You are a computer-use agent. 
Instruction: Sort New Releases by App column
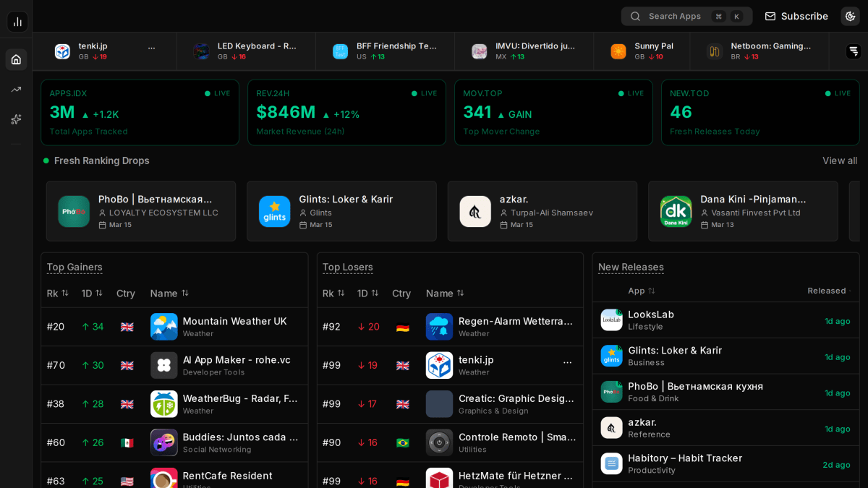tap(642, 291)
